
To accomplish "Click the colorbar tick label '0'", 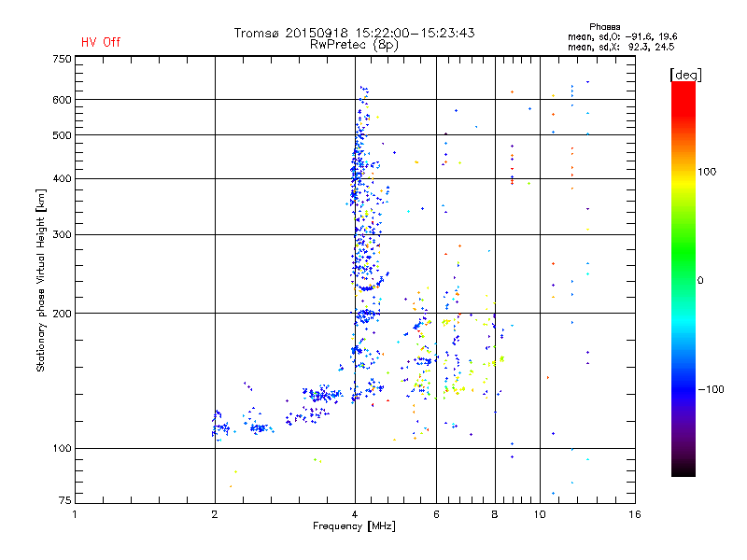I will [700, 281].
